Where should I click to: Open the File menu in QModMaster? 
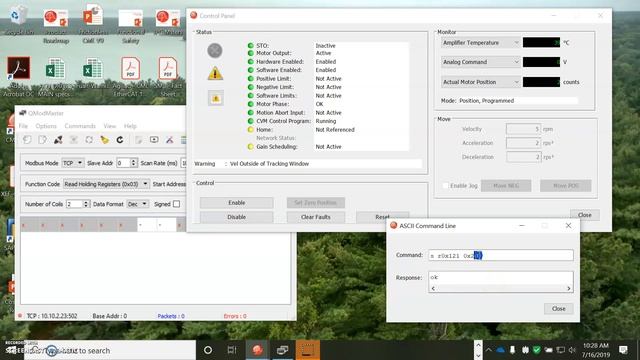coord(23,126)
